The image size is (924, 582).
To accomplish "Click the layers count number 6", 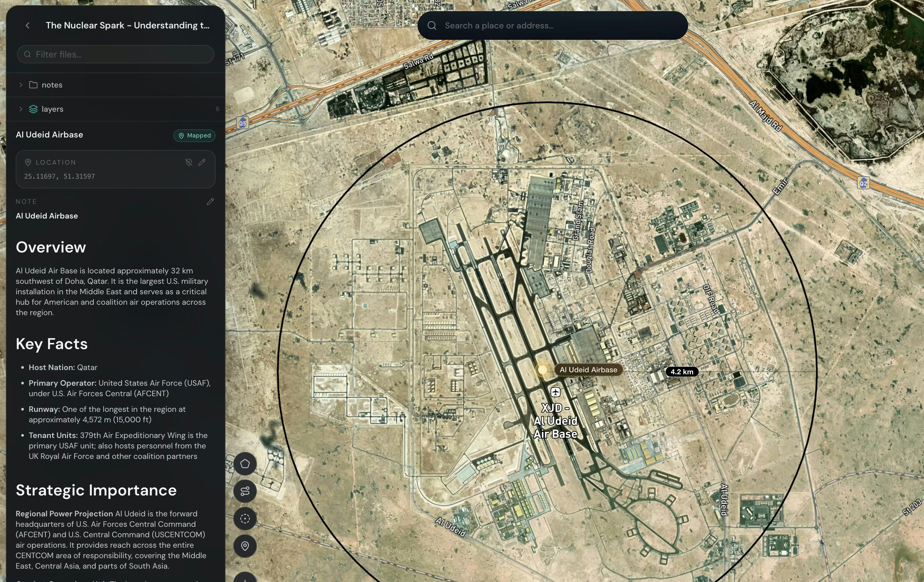I will coord(218,109).
